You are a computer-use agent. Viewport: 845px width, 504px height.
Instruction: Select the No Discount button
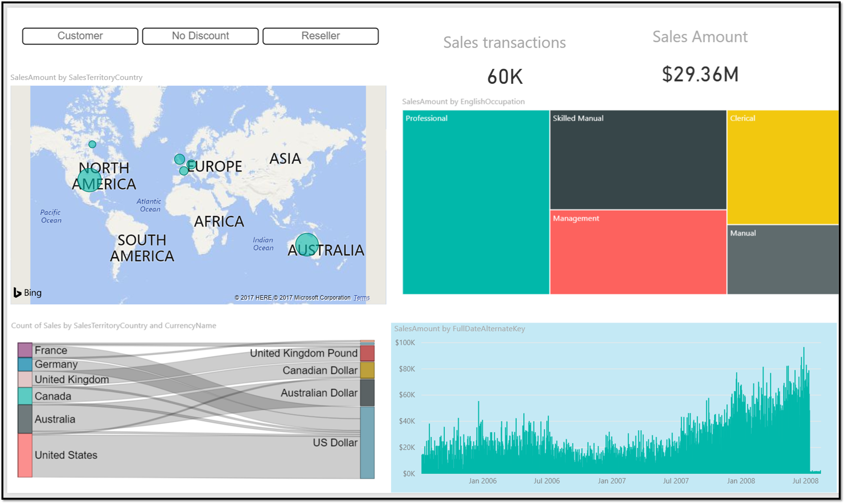200,36
